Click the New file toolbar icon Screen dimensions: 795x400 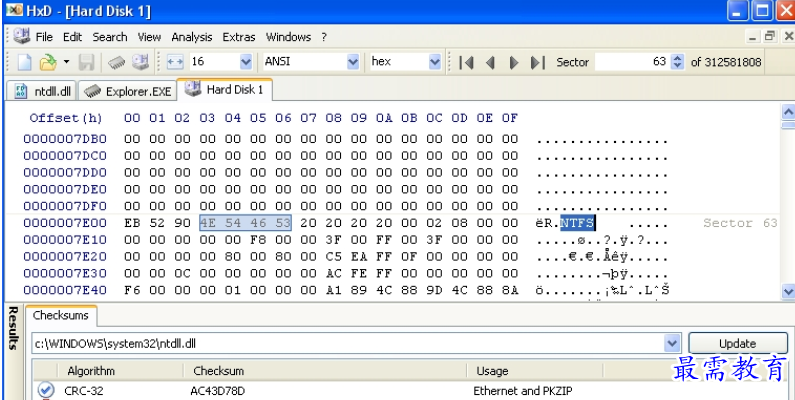pos(24,62)
